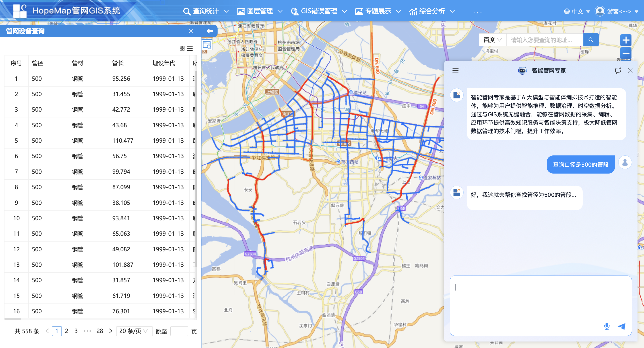Switch results to list view

click(x=190, y=48)
